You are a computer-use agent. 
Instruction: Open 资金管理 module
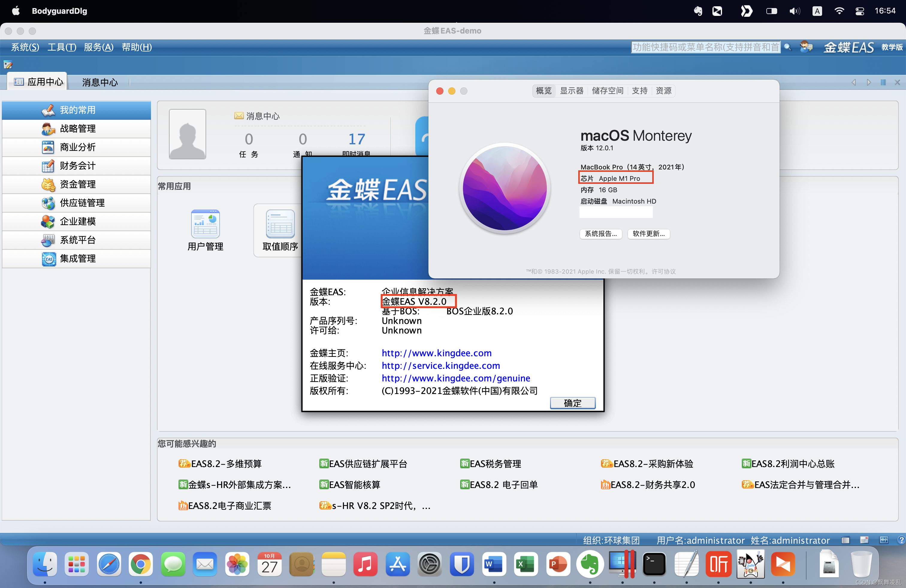tap(76, 184)
